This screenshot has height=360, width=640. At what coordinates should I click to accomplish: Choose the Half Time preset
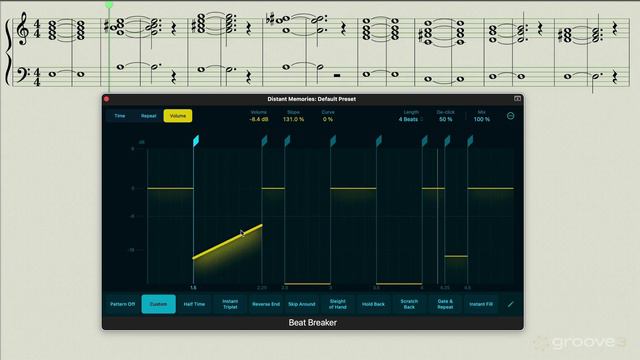pyautogui.click(x=194, y=304)
